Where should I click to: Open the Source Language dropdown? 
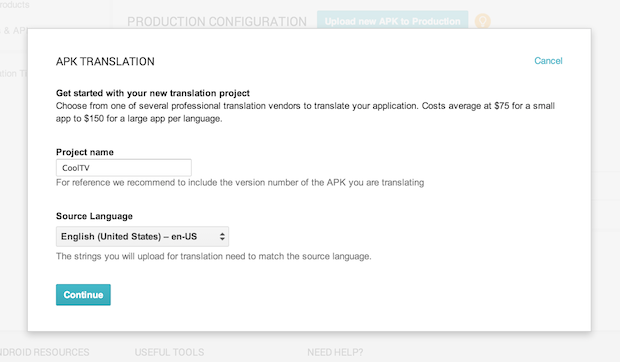point(142,236)
